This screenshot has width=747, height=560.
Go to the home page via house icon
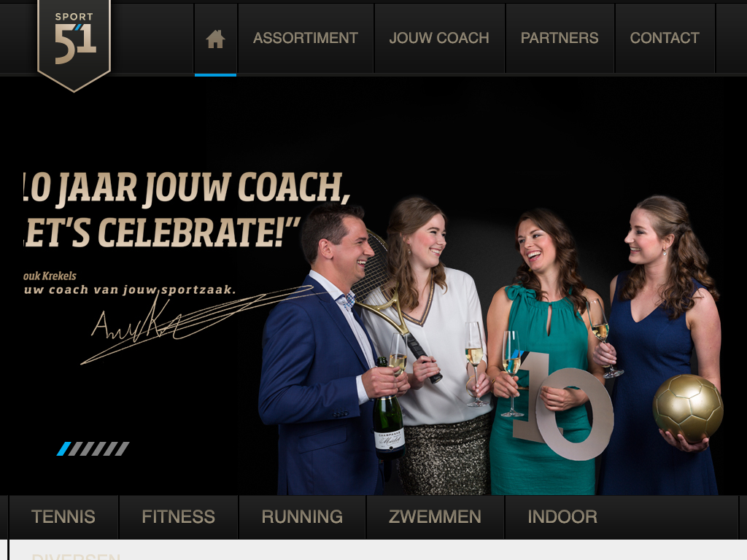(215, 39)
